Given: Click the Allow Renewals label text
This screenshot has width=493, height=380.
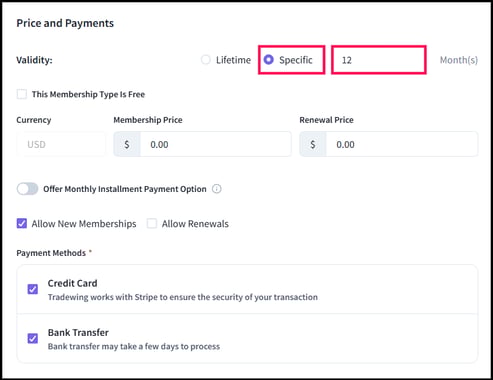Looking at the screenshot, I should pos(195,224).
